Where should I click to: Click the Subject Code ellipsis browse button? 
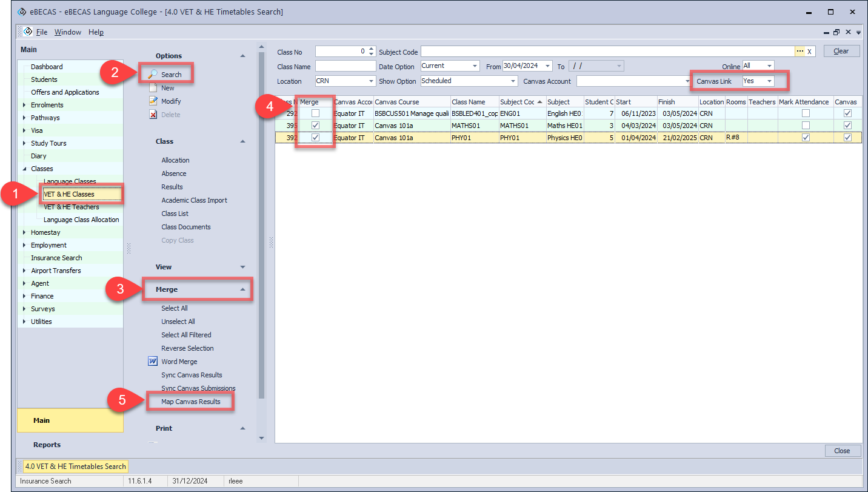800,52
